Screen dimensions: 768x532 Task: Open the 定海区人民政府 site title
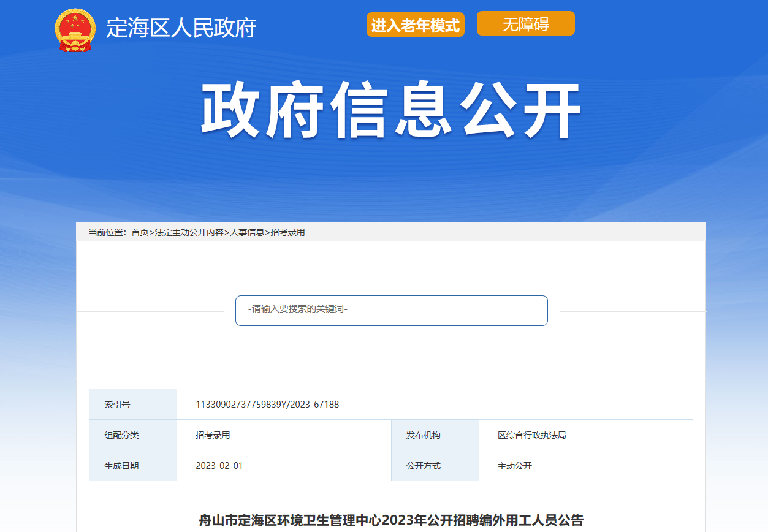click(x=181, y=28)
